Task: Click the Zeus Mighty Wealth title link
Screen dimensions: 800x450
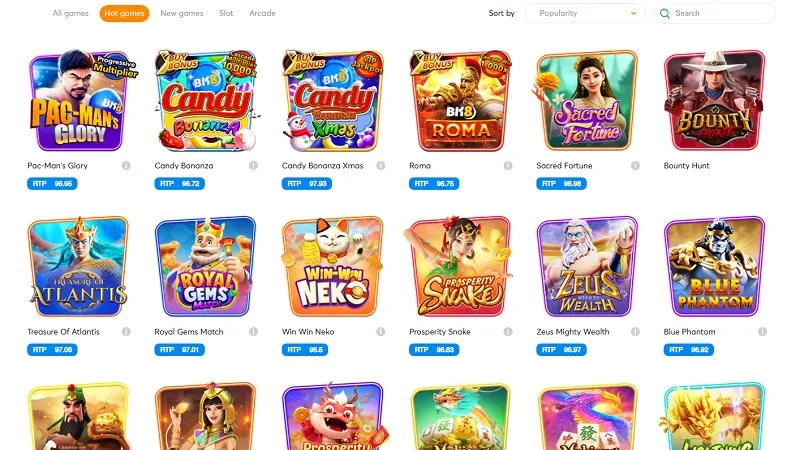Action: (x=572, y=332)
